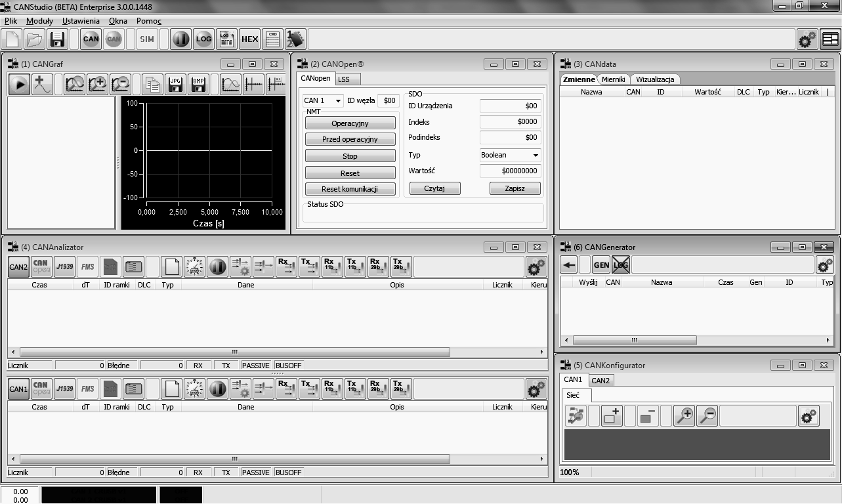
Task: Click the Operacyjny NMT button
Action: coord(350,123)
